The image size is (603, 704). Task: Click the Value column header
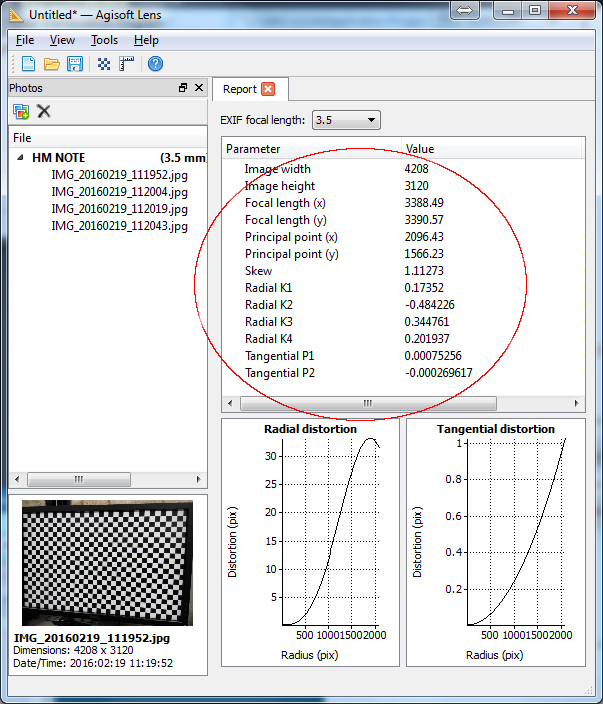(492, 149)
